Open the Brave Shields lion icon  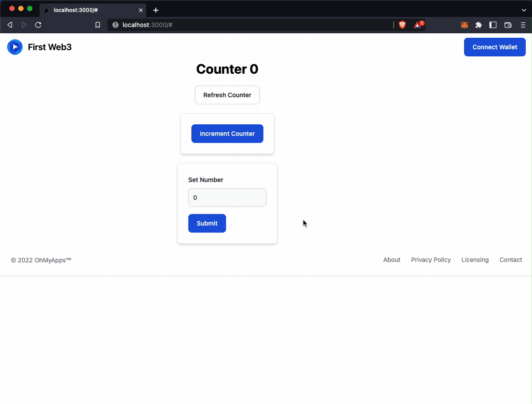(402, 25)
